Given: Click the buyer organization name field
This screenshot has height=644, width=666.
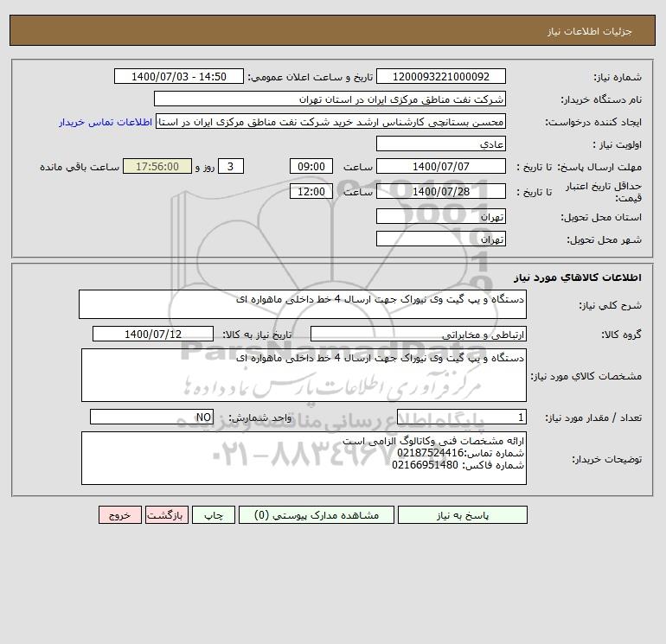Looking at the screenshot, I should coord(330,99).
